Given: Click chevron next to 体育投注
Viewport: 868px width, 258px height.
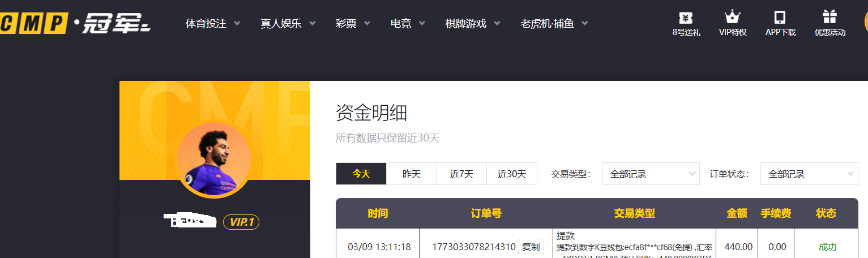Looking at the screenshot, I should click(237, 24).
